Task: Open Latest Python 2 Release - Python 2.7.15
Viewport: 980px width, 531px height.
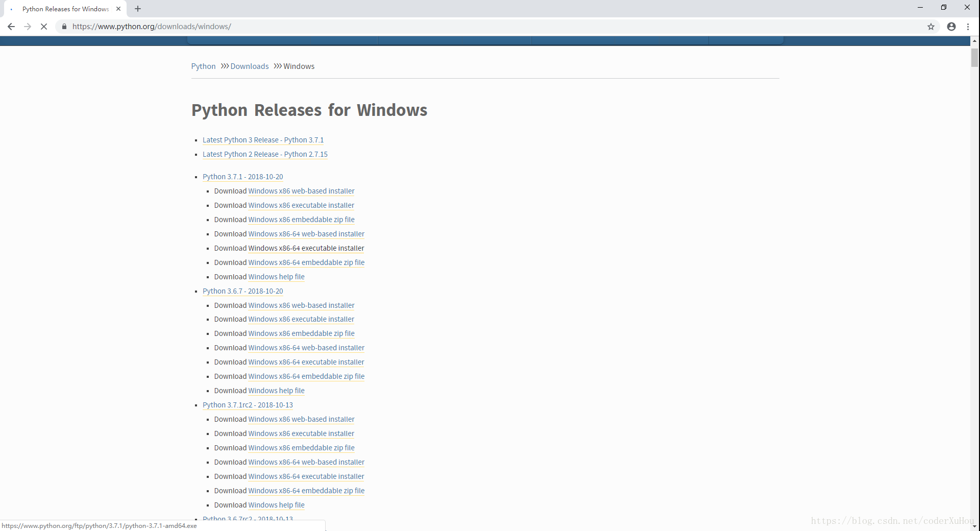Action: tap(265, 154)
